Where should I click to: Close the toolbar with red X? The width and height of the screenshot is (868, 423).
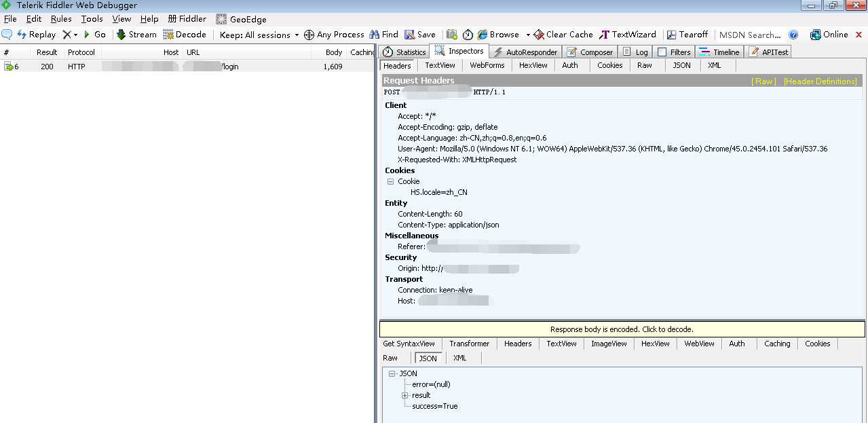858,35
